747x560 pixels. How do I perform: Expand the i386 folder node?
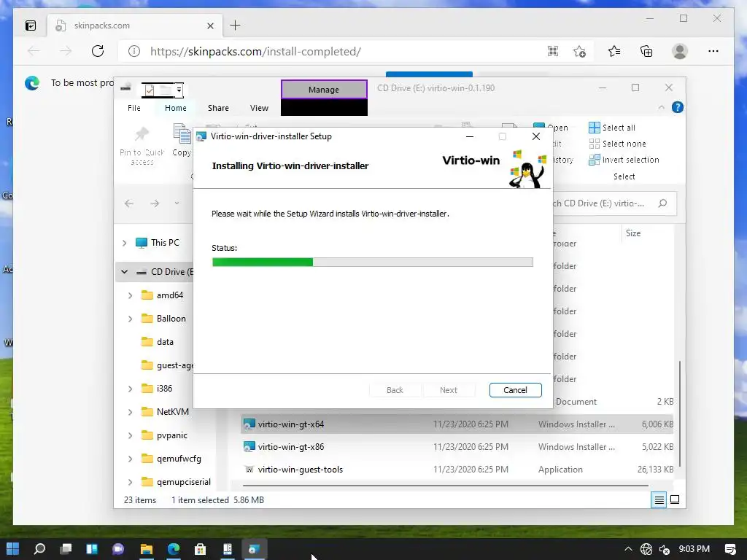(130, 389)
